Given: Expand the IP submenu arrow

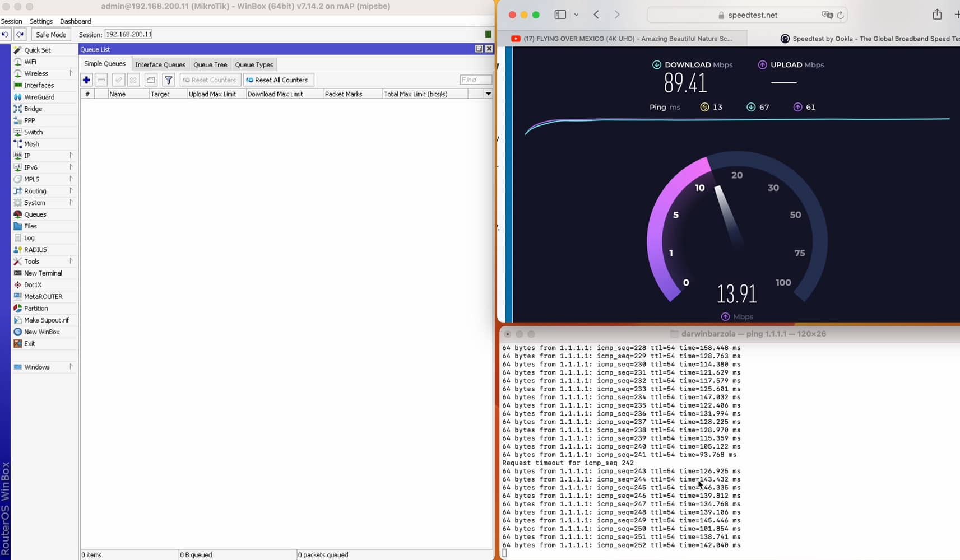Looking at the screenshot, I should pos(71,155).
